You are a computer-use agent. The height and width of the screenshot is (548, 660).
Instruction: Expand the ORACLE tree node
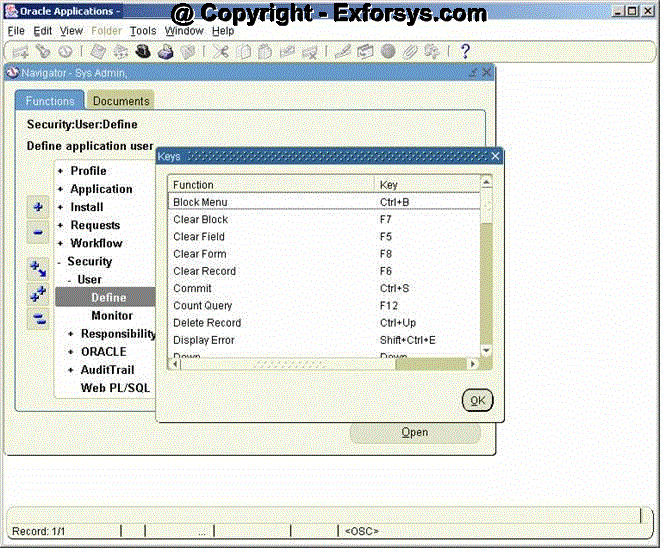pos(70,352)
